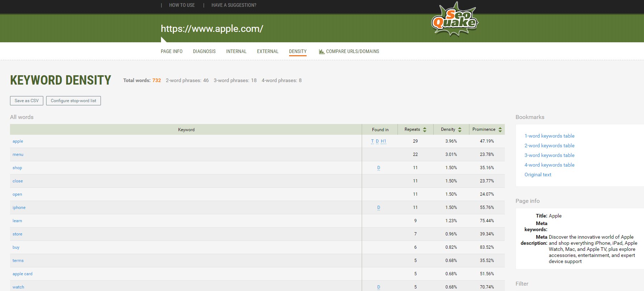Click the D marker in iphone row
The width and height of the screenshot is (644, 291).
(379, 207)
